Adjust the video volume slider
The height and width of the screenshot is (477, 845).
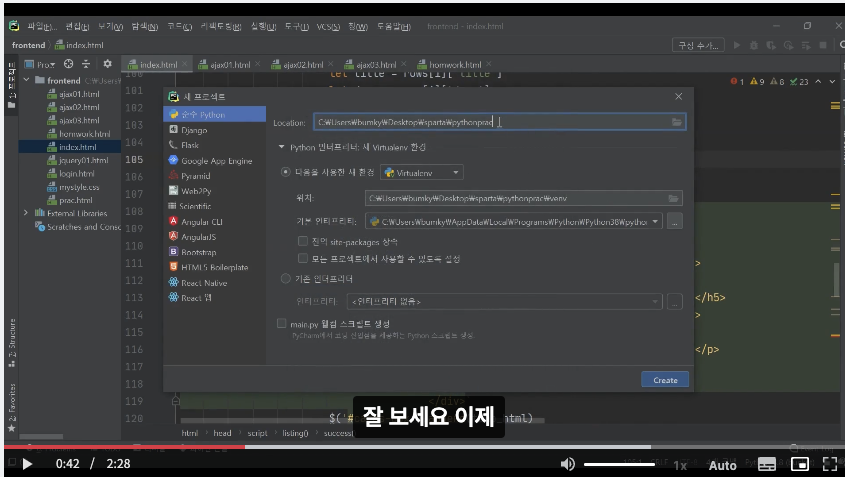[620, 464]
